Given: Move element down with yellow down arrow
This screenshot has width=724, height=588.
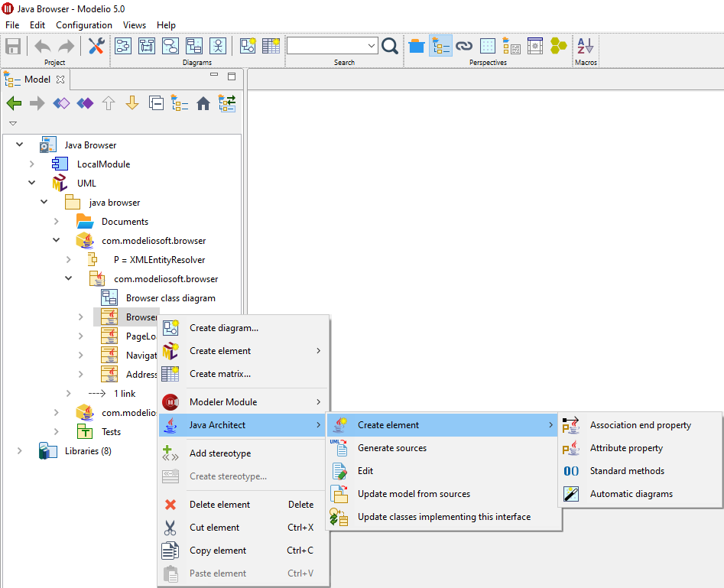Looking at the screenshot, I should 132,103.
